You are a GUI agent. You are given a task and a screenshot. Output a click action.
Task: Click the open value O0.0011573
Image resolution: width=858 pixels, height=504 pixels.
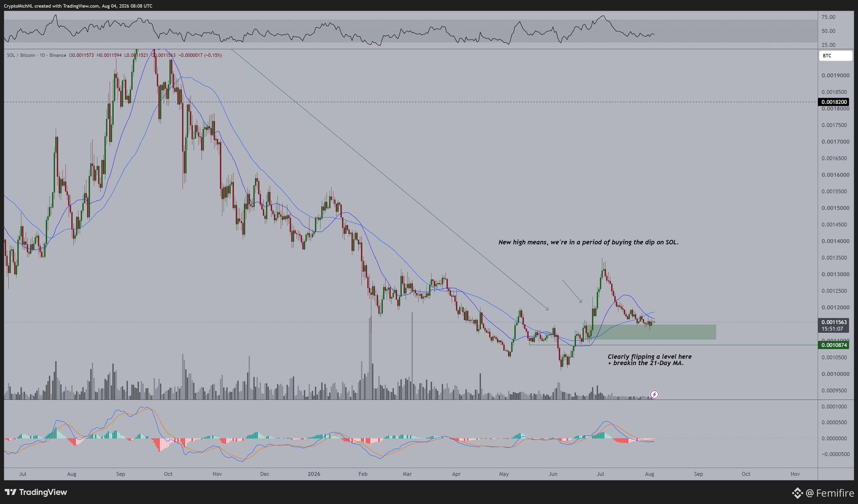point(81,55)
